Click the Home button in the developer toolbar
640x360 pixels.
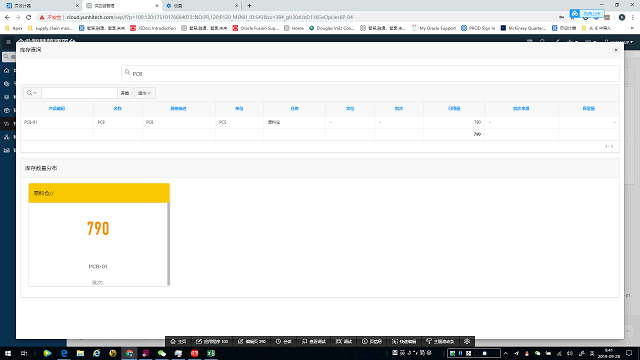pos(178,341)
